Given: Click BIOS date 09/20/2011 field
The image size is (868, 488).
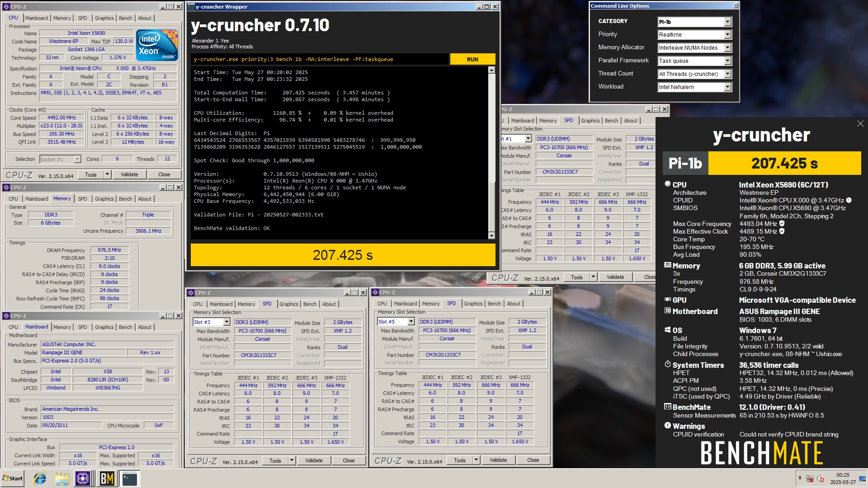Looking at the screenshot, I should [x=72, y=425].
